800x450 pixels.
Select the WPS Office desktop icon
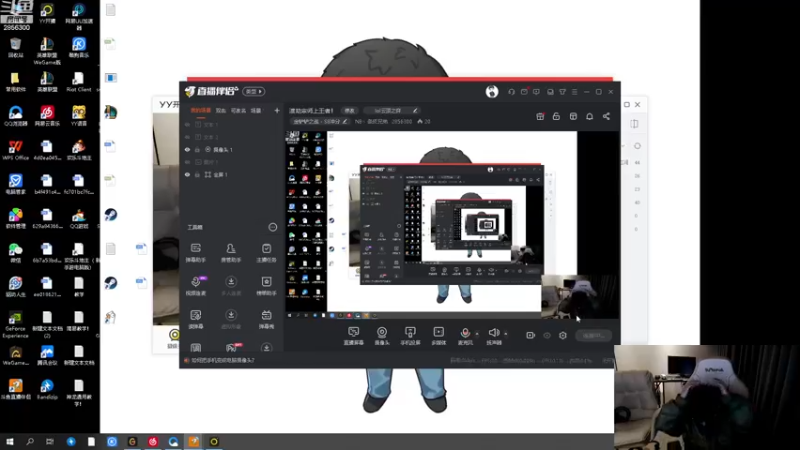15,150
